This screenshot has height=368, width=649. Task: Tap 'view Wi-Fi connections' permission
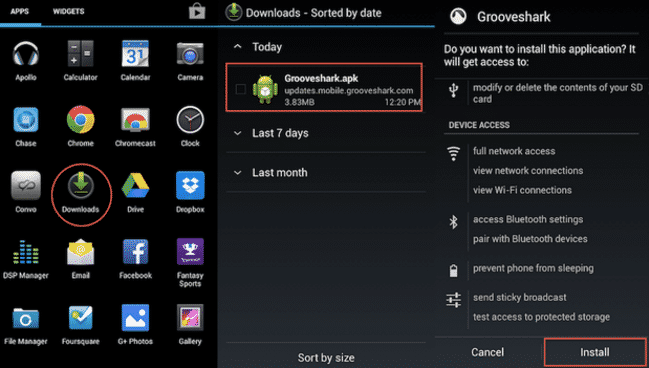click(522, 190)
